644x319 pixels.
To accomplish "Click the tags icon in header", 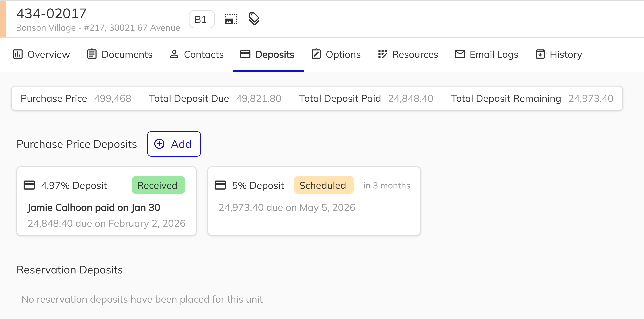I will click(x=254, y=19).
